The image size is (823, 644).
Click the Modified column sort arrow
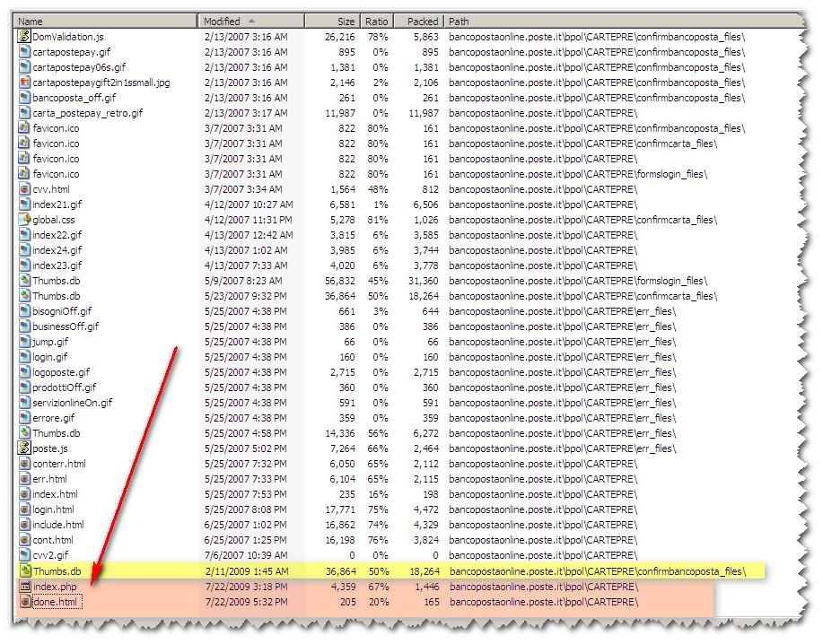point(251,21)
